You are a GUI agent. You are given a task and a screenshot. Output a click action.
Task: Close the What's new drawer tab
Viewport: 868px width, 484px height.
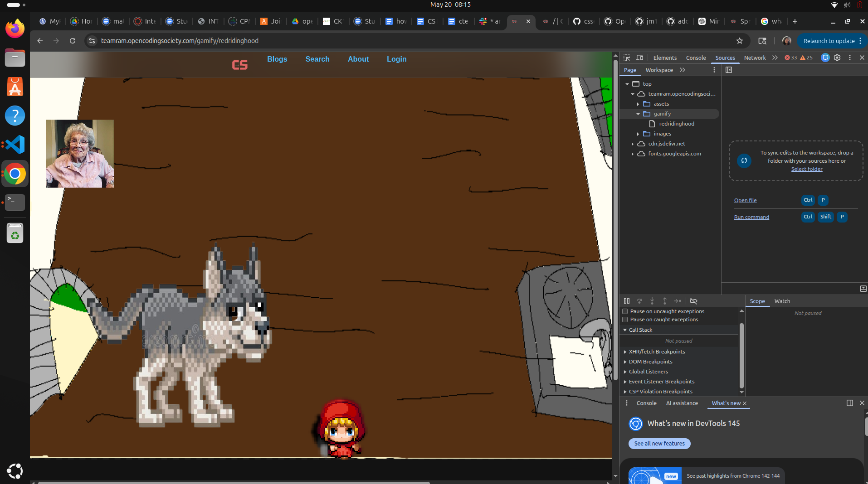[x=745, y=403]
